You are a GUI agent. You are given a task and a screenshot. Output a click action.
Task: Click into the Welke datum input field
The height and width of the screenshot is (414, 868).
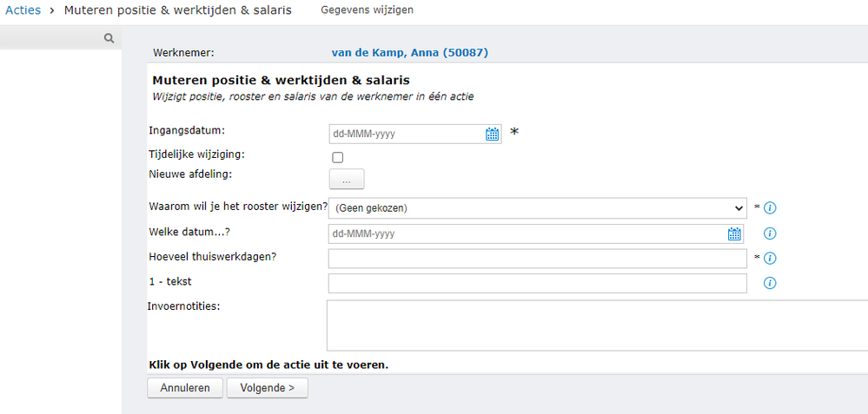526,233
